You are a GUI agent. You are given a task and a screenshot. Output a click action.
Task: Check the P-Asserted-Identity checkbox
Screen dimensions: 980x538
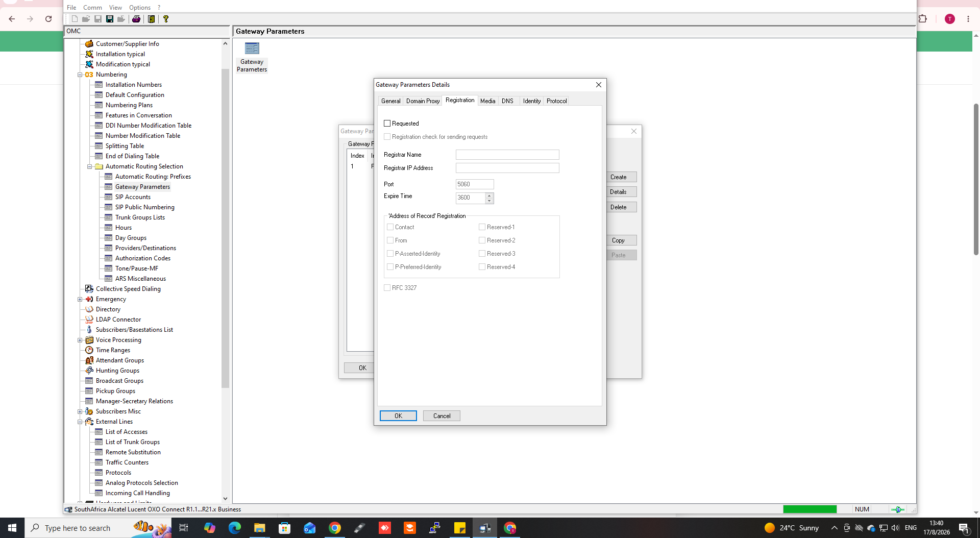pos(390,254)
